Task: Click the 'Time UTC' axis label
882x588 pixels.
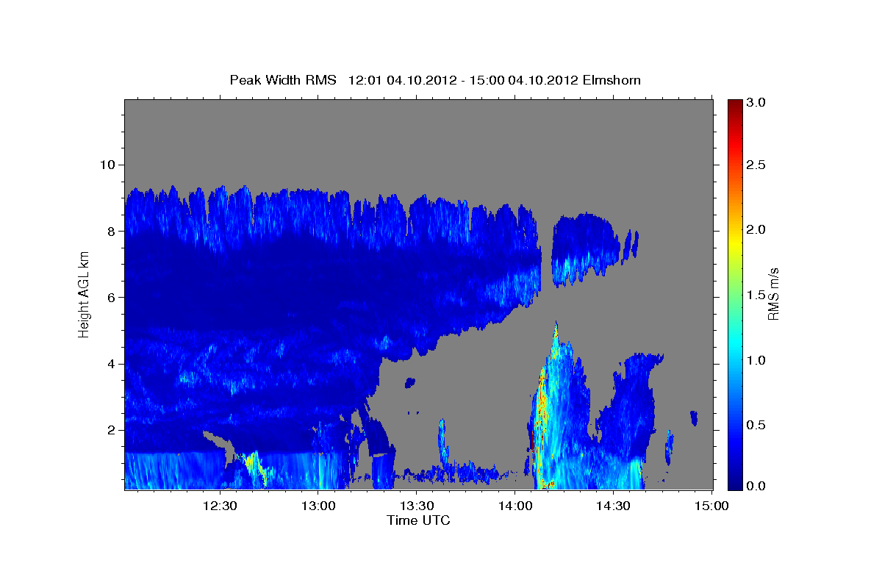Action: (418, 520)
